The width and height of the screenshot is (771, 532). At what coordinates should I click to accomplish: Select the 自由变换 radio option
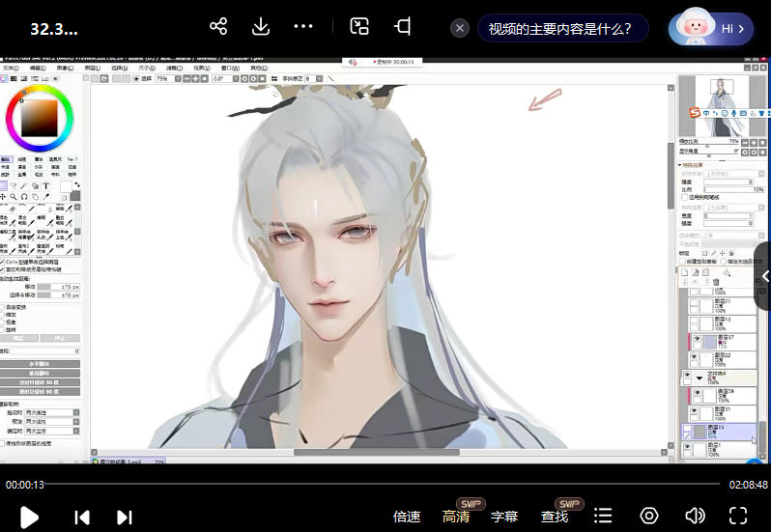3,306
